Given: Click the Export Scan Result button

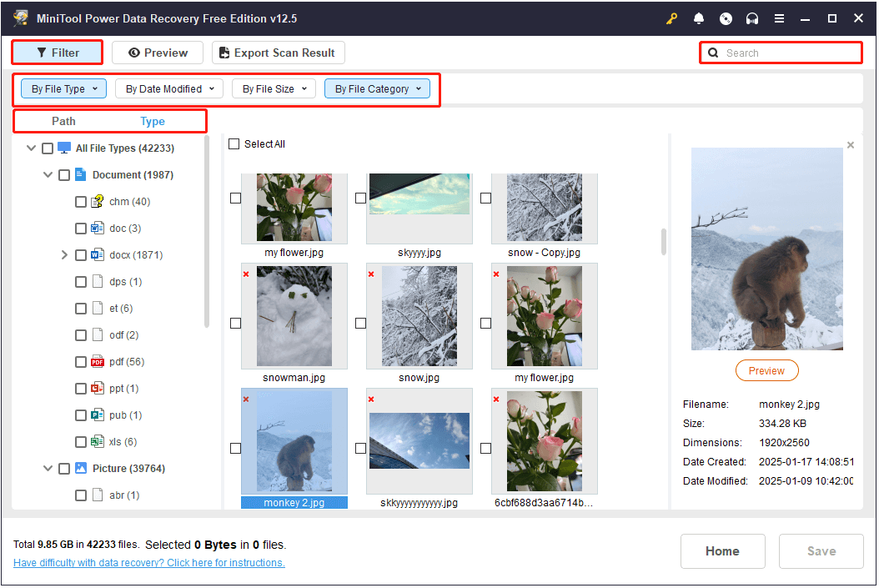Looking at the screenshot, I should coord(278,52).
